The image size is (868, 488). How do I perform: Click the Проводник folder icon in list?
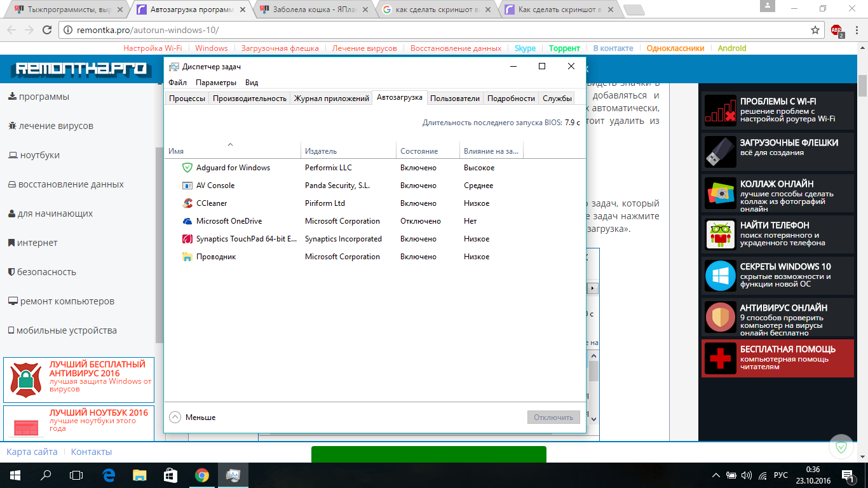(x=187, y=257)
